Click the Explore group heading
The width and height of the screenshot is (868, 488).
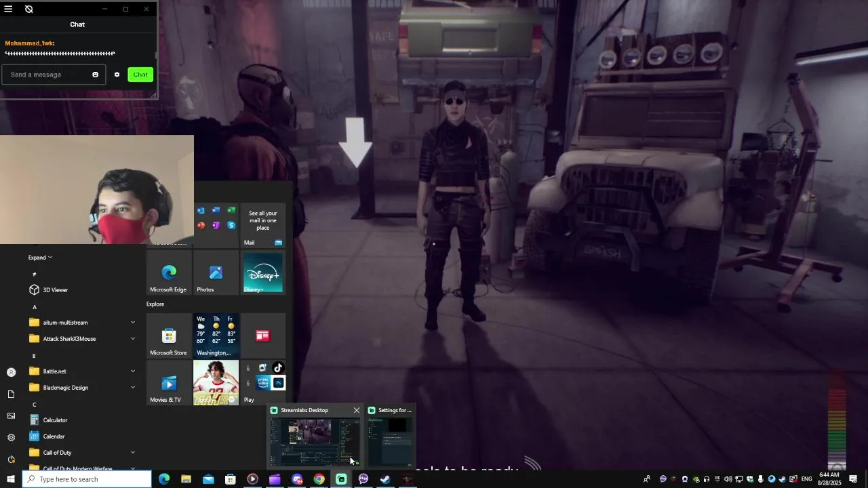155,304
